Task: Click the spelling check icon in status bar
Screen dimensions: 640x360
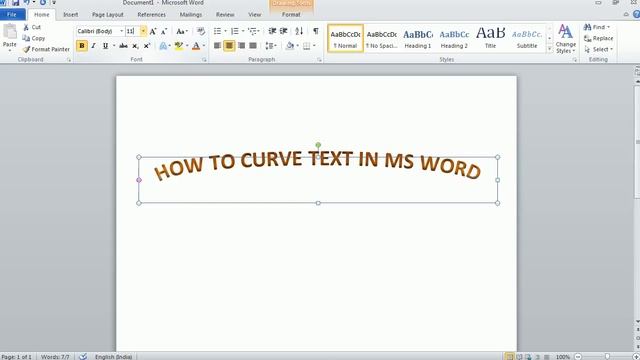Action: tap(83, 356)
